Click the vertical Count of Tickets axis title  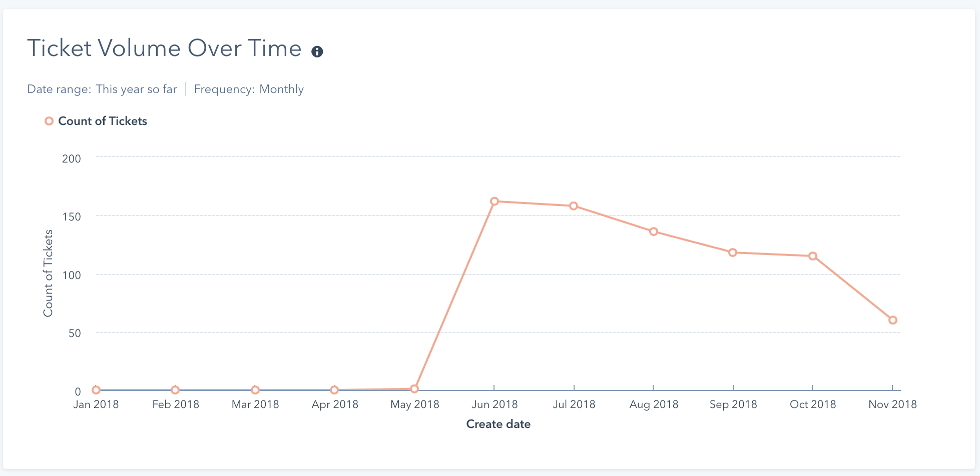pos(48,273)
